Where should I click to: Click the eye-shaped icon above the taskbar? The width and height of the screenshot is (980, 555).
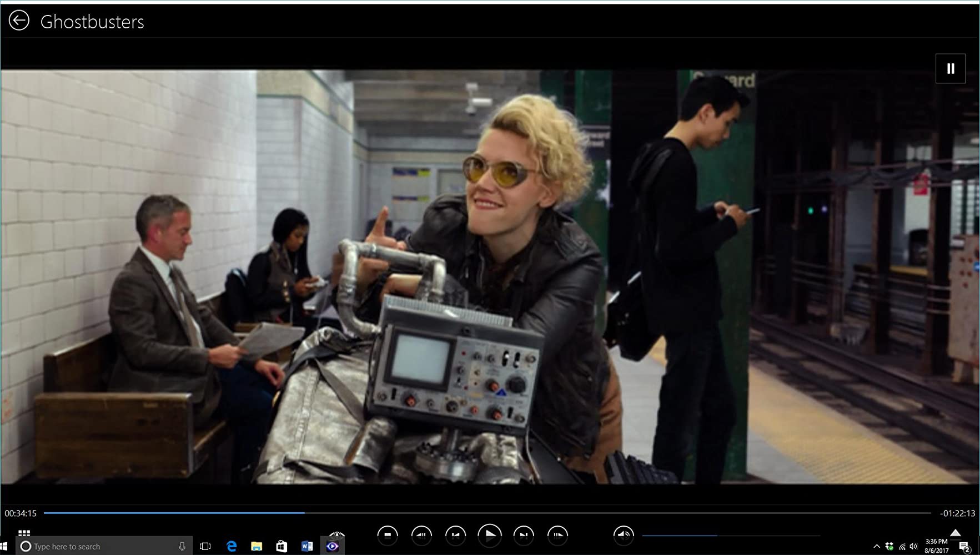click(x=336, y=534)
